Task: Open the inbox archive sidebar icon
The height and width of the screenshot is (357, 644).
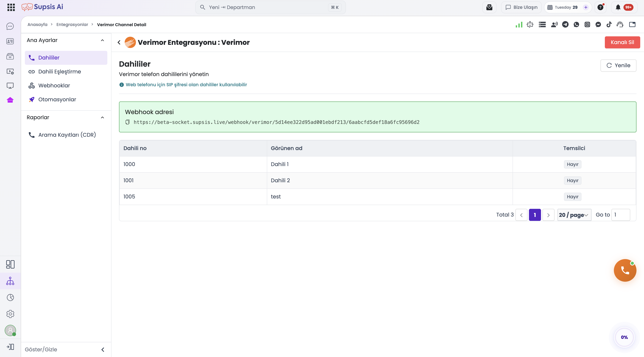Action: pos(10,56)
